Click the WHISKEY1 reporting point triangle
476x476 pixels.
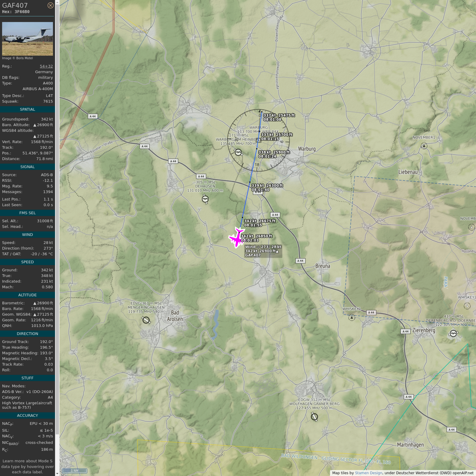pos(352,318)
